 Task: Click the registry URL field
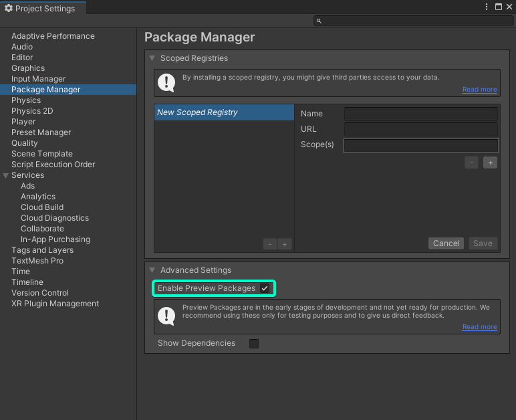tap(421, 129)
